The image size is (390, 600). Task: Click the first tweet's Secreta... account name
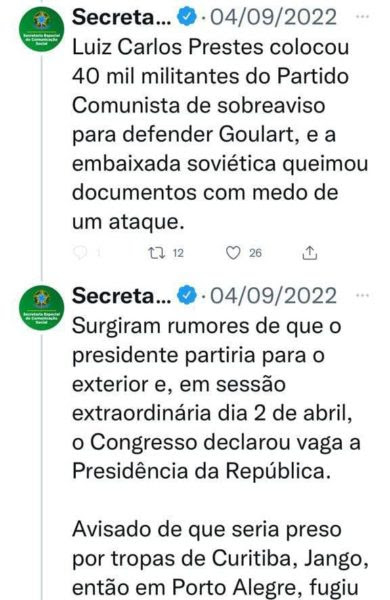122,17
